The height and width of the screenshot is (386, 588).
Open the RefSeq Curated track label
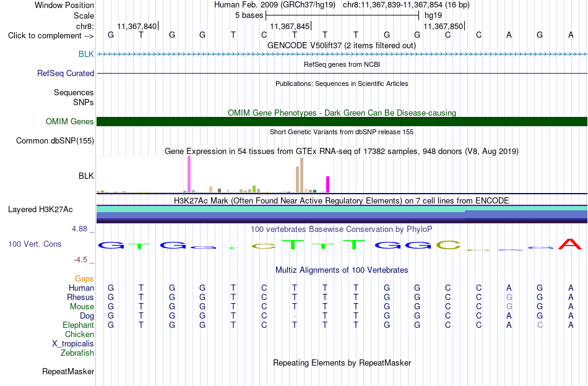point(66,73)
